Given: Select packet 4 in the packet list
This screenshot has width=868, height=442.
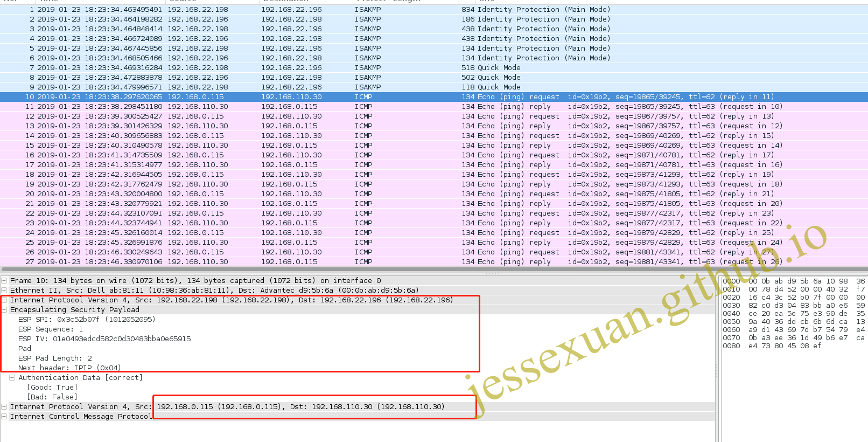Looking at the screenshot, I should pyautogui.click(x=434, y=38).
